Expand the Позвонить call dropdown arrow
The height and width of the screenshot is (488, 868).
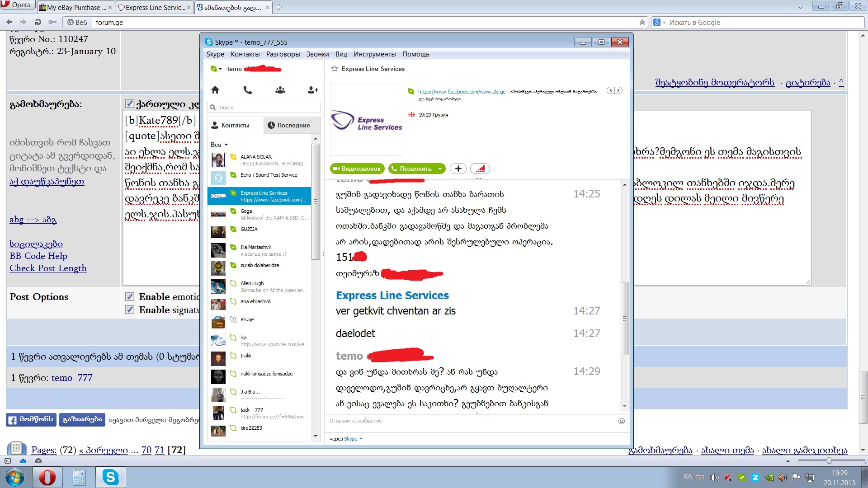440,169
